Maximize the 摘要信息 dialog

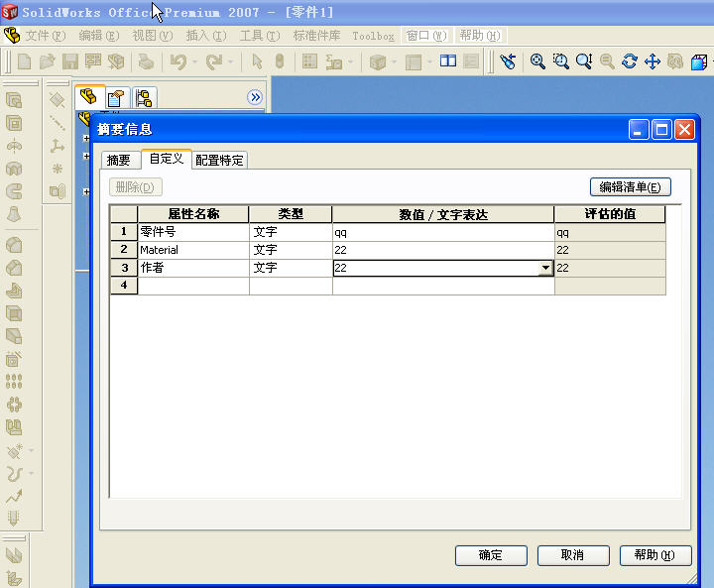point(661,130)
